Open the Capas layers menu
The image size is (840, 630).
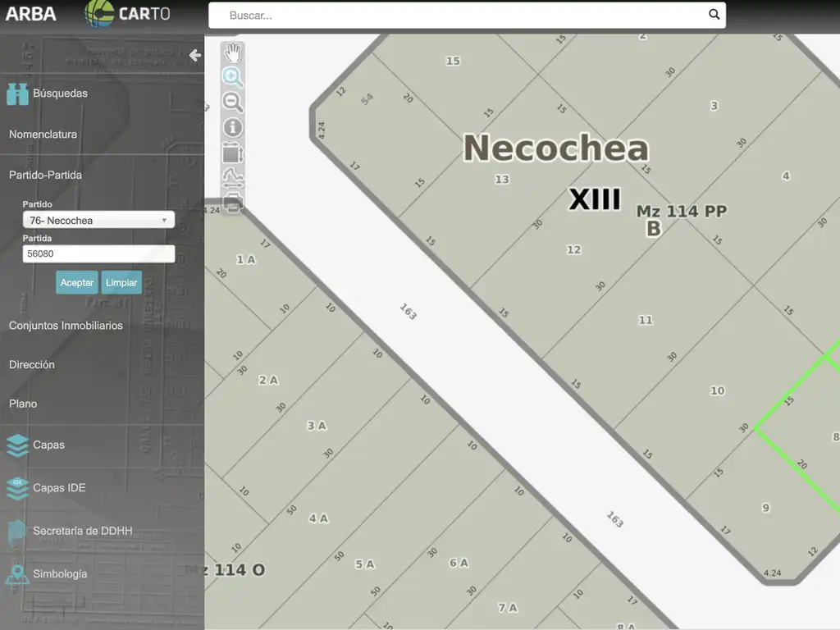coord(48,445)
